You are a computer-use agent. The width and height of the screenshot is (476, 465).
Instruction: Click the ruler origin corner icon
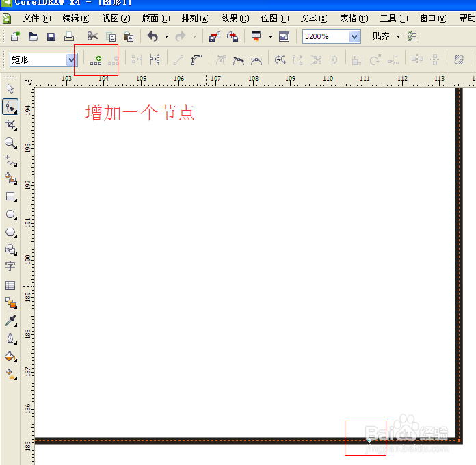pos(29,81)
